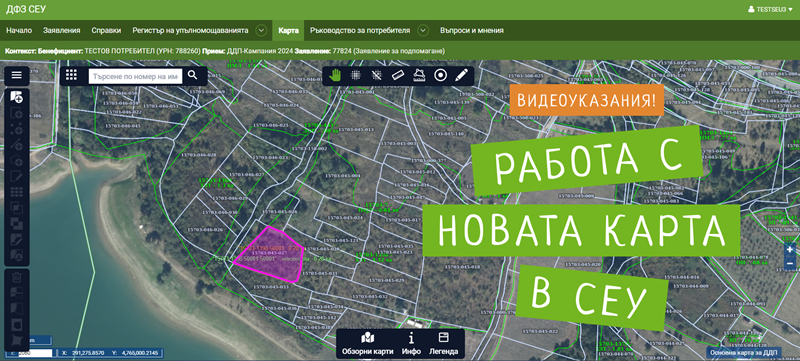Open the Легенда panel
This screenshot has width=800, height=361.
tap(443, 344)
